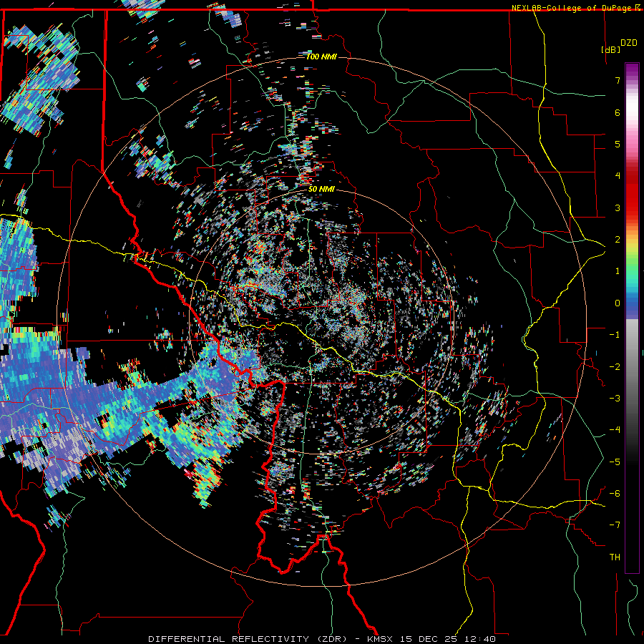Click the TH label on the legend
The width and height of the screenshot is (644, 644).
coord(615,557)
